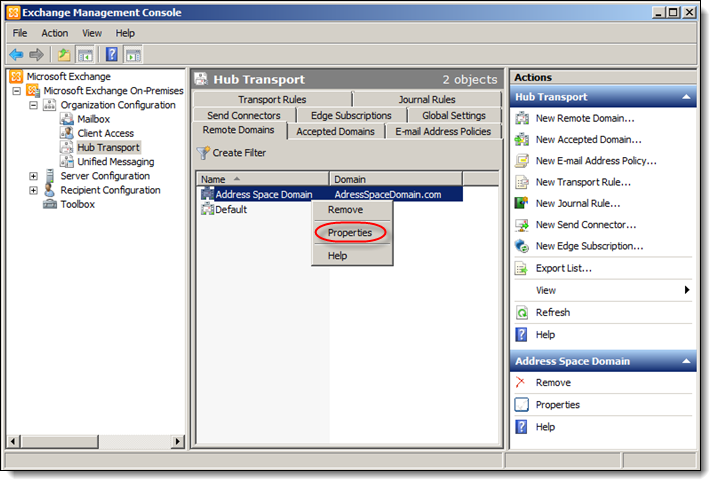The width and height of the screenshot is (716, 486).
Task: Click the Up one level folder icon
Action: pos(64,55)
